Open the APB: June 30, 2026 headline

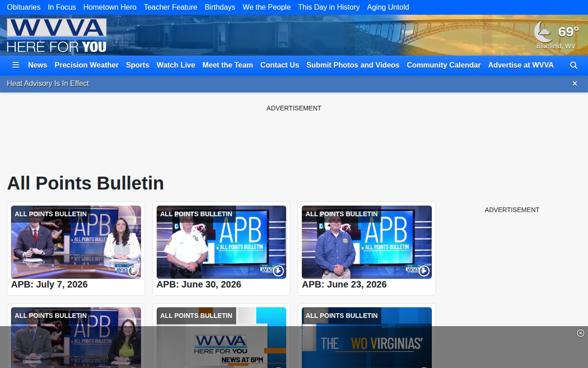click(199, 284)
